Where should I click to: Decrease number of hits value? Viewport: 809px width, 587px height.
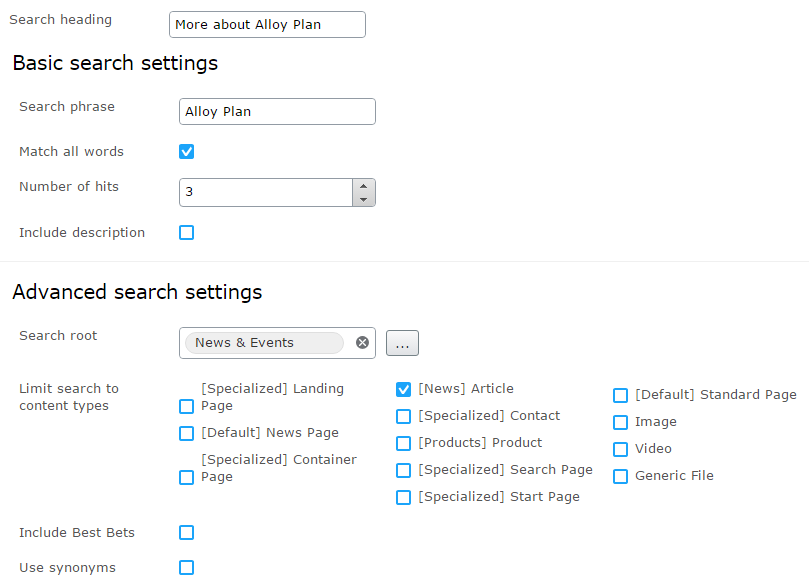pyautogui.click(x=364, y=199)
